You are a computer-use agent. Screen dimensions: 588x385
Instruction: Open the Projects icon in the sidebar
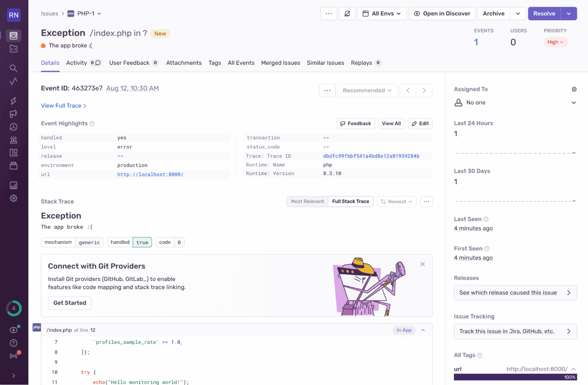pos(14,49)
